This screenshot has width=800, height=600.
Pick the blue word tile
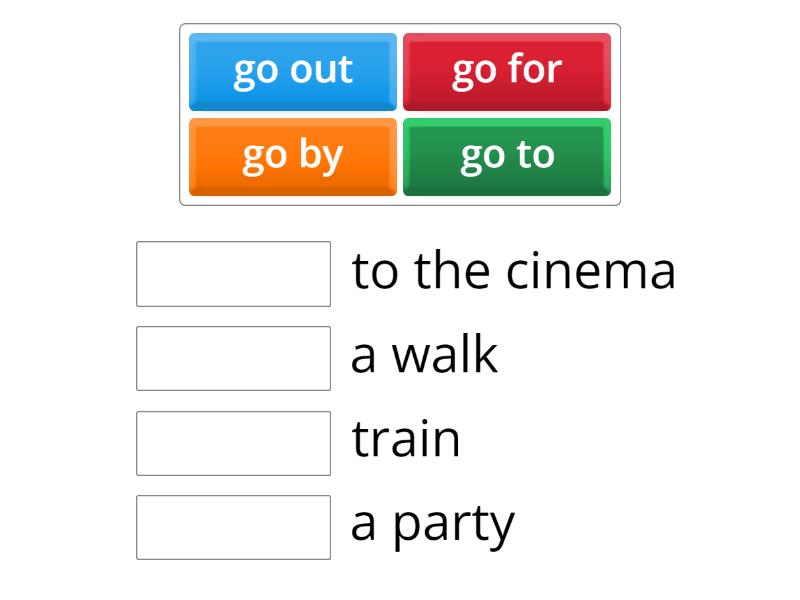[293, 71]
